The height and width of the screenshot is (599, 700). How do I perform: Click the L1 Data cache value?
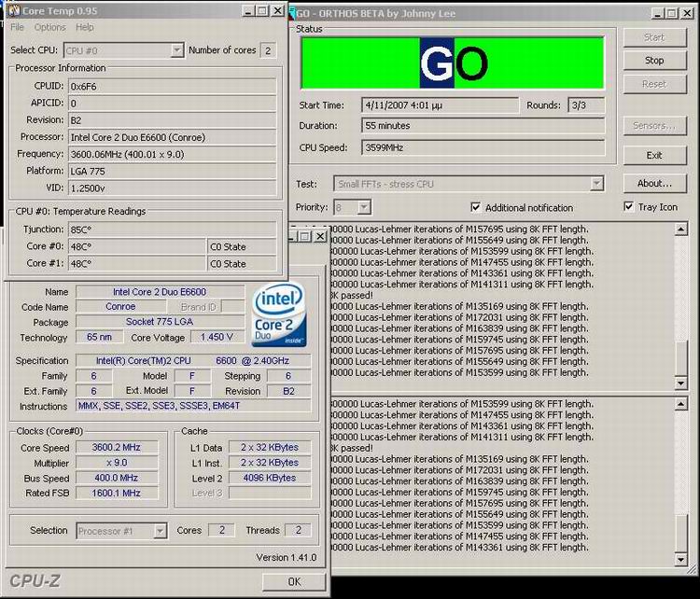[270, 447]
